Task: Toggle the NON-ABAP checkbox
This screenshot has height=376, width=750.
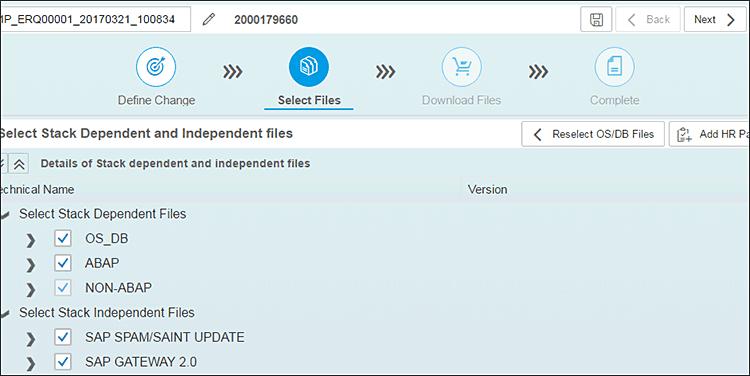Action: pos(63,288)
